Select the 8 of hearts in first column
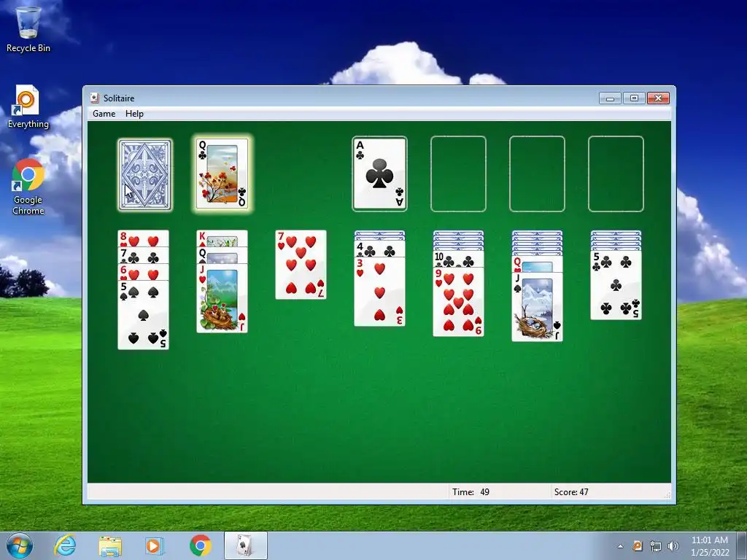This screenshot has width=747, height=560. tap(144, 238)
